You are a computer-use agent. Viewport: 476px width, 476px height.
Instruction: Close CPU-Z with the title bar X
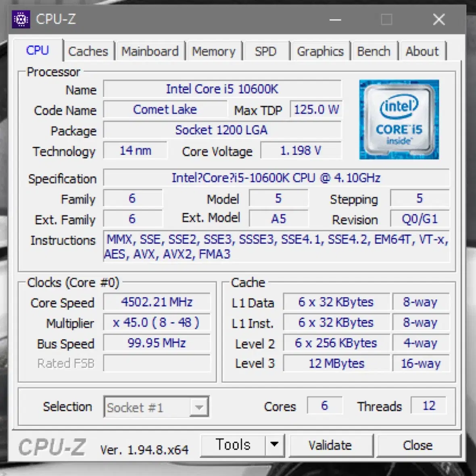tap(439, 20)
